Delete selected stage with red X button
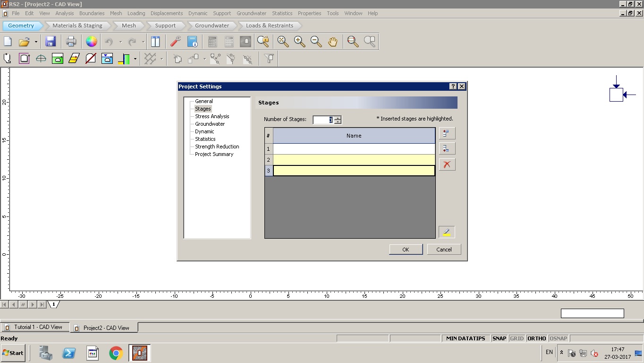This screenshot has height=363, width=644. pyautogui.click(x=447, y=164)
